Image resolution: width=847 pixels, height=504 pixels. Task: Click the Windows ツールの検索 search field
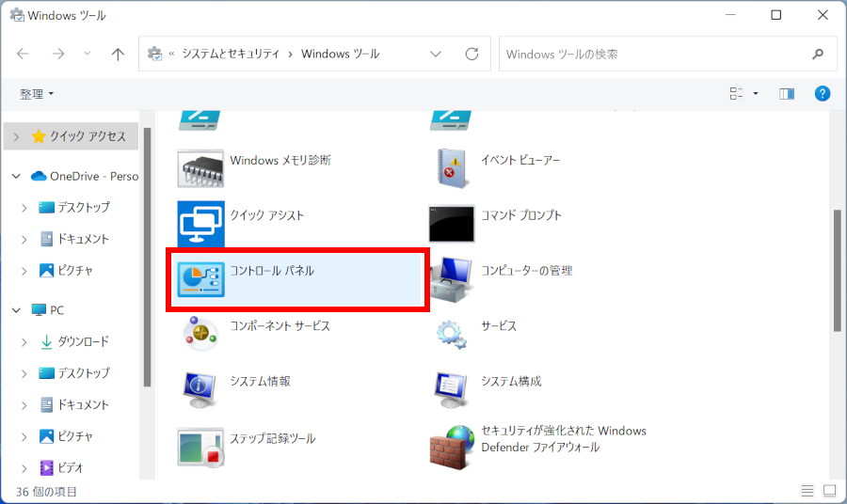654,55
